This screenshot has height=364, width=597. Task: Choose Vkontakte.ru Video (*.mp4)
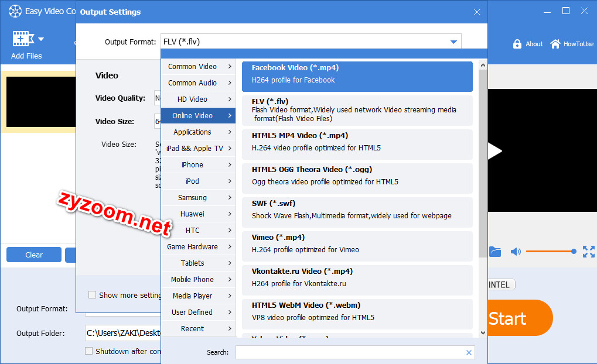pos(357,280)
